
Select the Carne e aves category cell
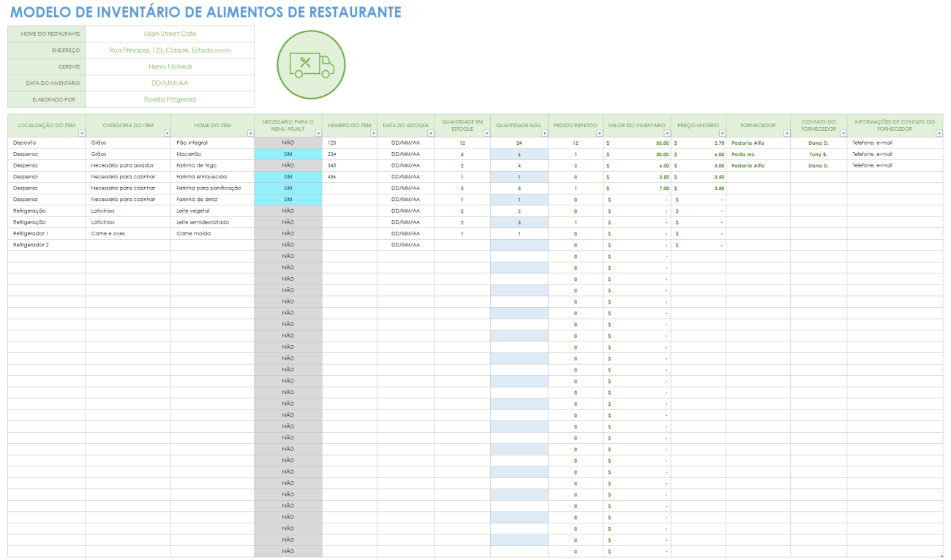click(x=128, y=233)
